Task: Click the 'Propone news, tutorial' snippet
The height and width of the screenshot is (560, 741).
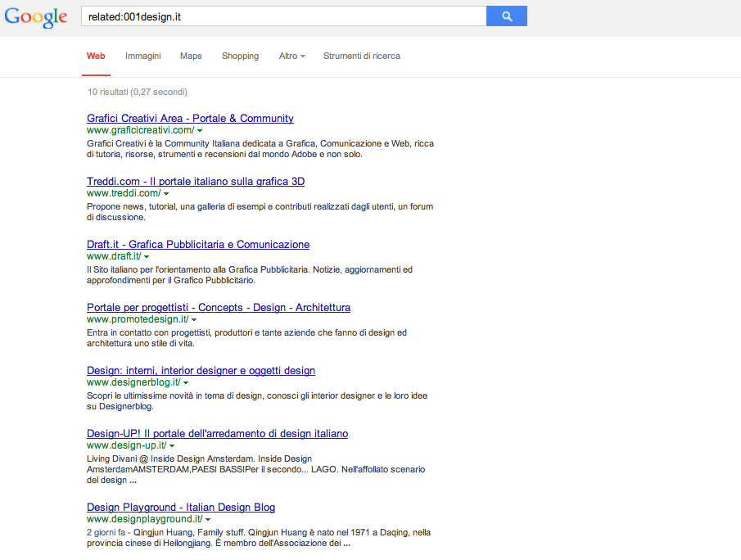Action: [260, 212]
